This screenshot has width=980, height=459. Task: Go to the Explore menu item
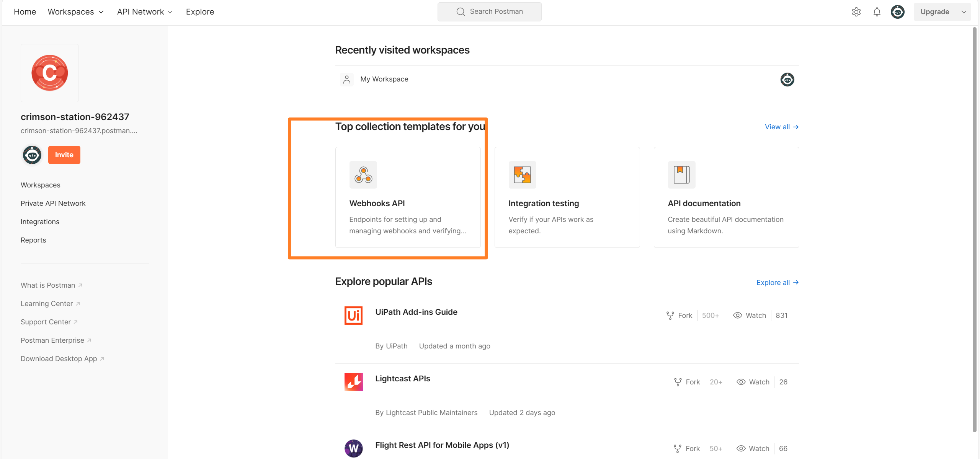[x=200, y=12]
